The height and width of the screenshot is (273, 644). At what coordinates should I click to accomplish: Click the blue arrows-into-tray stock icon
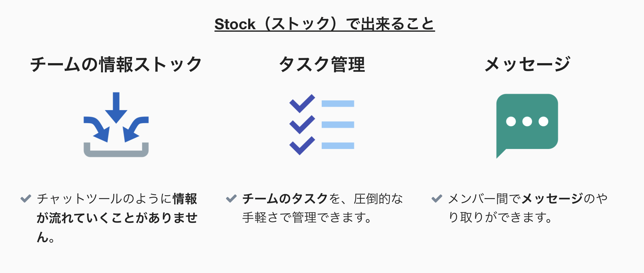[116, 124]
